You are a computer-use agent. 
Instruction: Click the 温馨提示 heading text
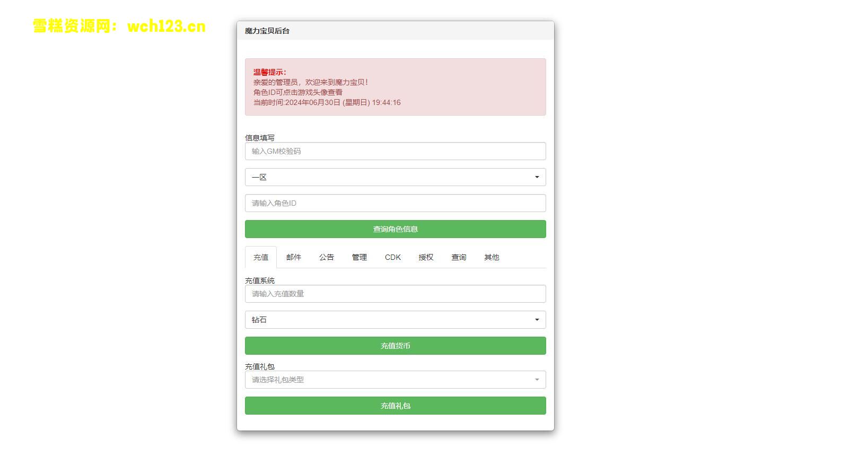[269, 72]
